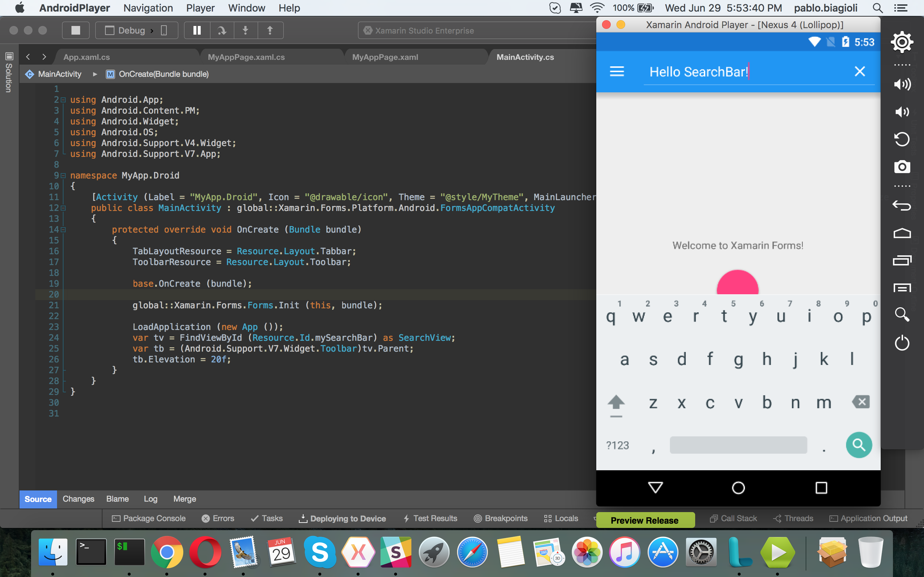The width and height of the screenshot is (924, 577).
Task: Clear search text with the X icon
Action: tap(859, 71)
